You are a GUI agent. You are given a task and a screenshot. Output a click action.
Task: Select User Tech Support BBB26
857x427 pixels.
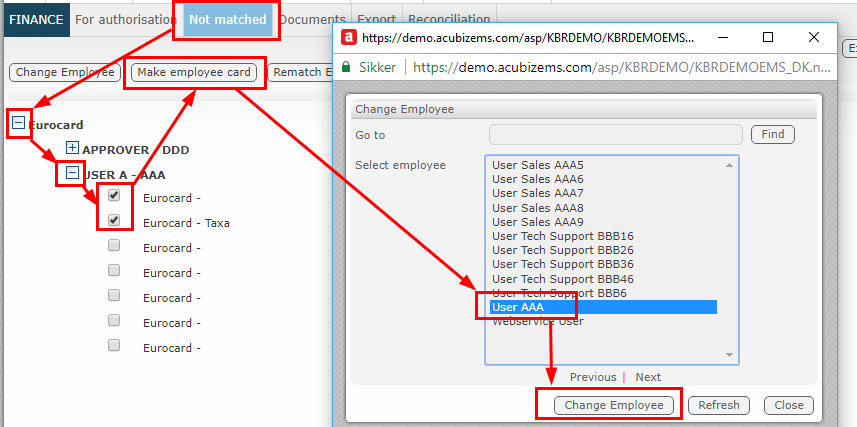coord(563,250)
